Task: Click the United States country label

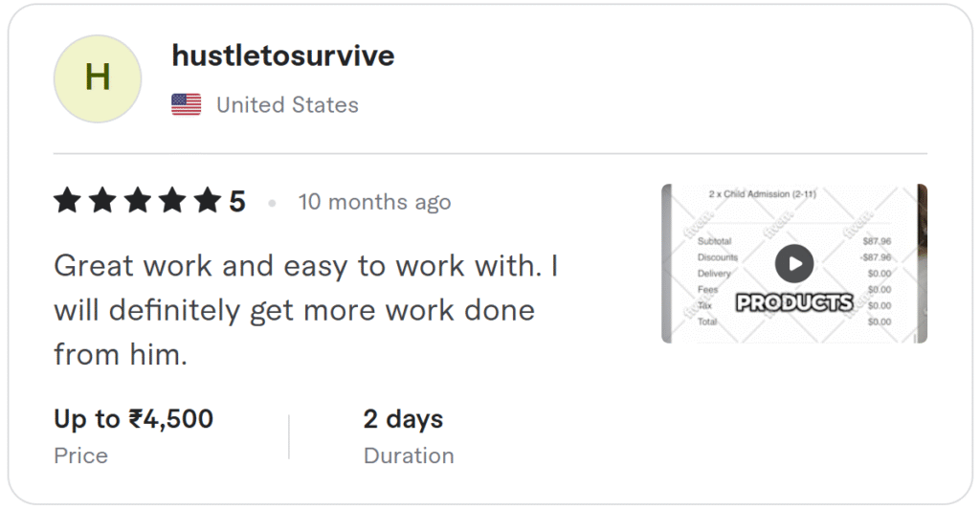Action: 287,105
